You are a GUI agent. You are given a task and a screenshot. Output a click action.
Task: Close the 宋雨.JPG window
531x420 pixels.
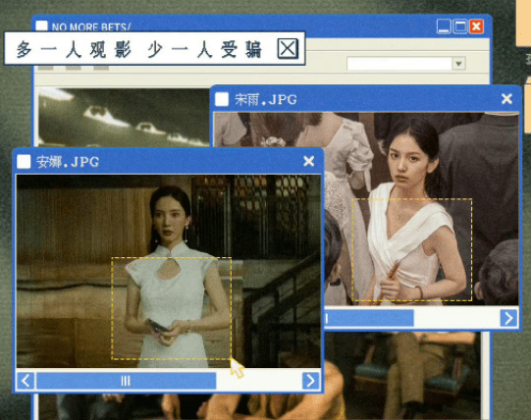pyautogui.click(x=506, y=99)
